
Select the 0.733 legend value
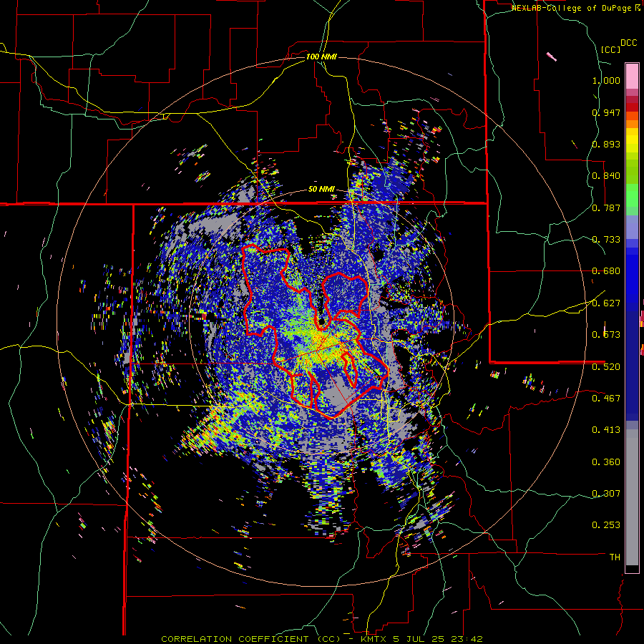coord(606,240)
